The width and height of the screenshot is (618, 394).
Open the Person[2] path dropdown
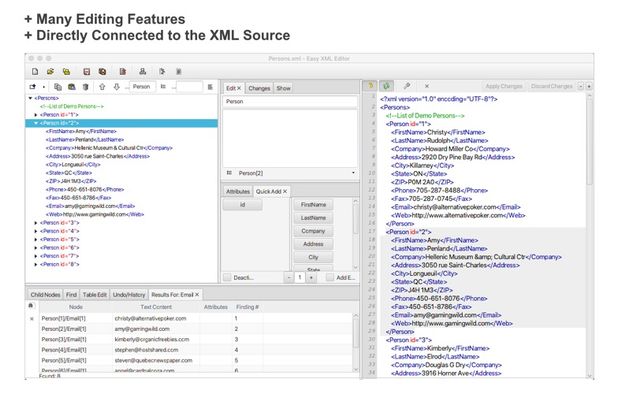tap(353, 173)
